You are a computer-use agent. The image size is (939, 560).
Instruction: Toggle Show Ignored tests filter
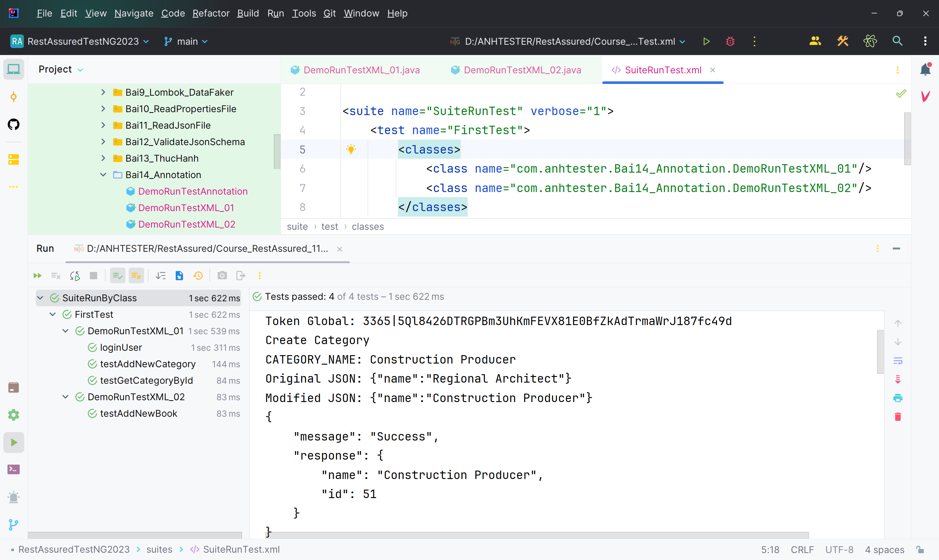pos(136,276)
